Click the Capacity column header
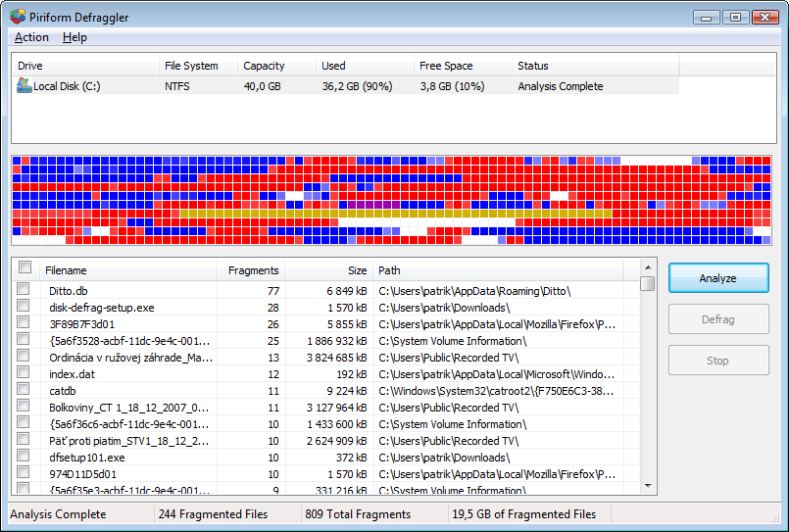789x532 pixels. [x=276, y=66]
